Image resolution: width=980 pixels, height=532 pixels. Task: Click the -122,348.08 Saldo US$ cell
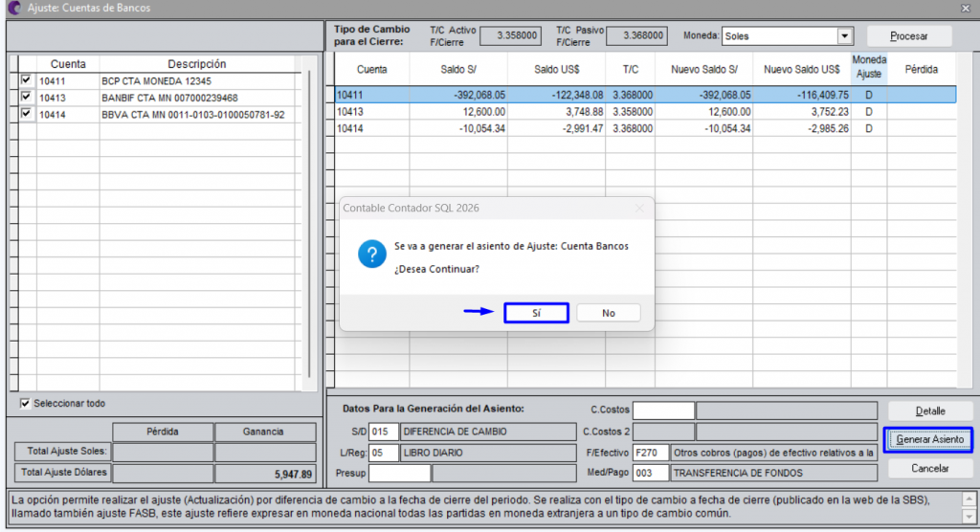[x=556, y=95]
